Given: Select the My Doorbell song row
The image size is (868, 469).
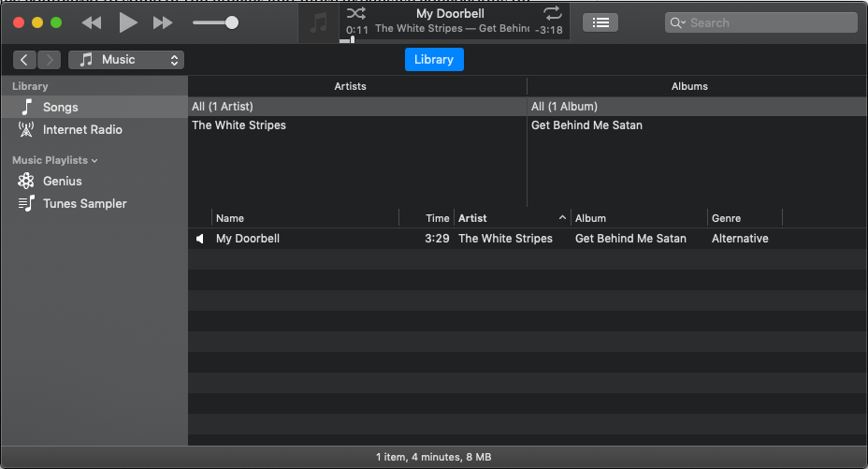Looking at the screenshot, I should (x=528, y=239).
